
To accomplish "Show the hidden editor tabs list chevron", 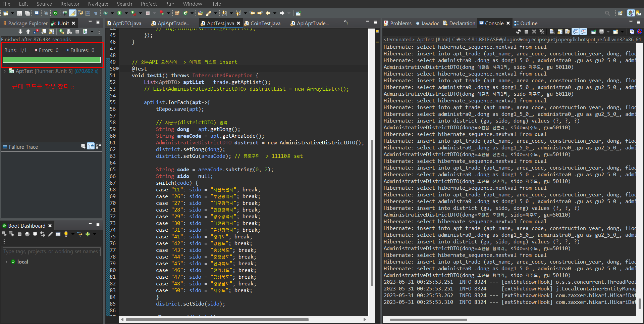I will point(345,22).
